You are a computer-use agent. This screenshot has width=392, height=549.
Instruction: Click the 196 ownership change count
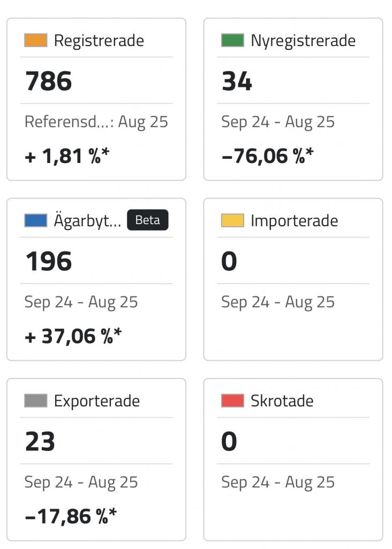(49, 262)
